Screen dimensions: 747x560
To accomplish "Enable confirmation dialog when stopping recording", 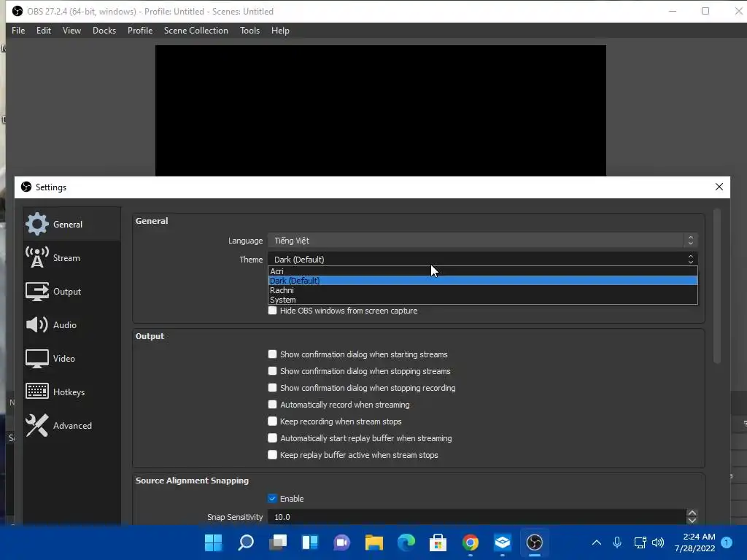I will [x=273, y=388].
